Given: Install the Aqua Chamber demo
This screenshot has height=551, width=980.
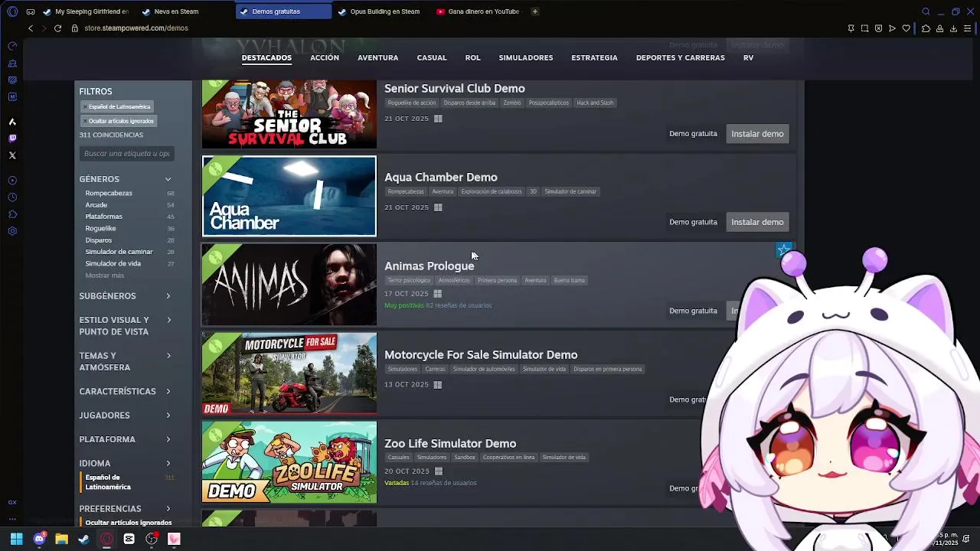Looking at the screenshot, I should click(757, 222).
